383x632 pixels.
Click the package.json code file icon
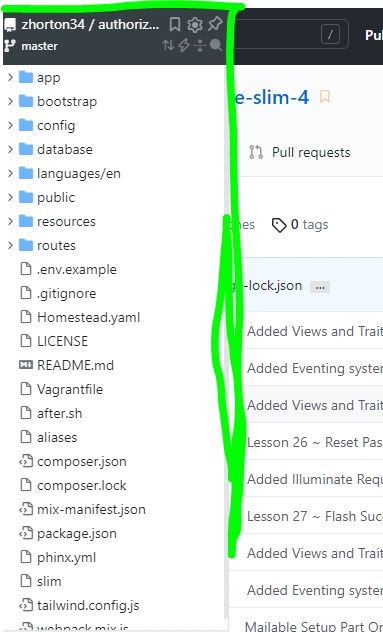pos(26,533)
